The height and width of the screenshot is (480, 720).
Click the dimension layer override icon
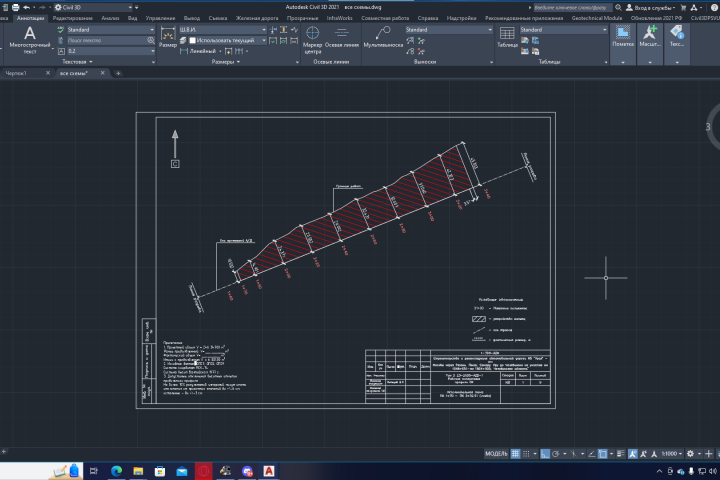point(183,40)
